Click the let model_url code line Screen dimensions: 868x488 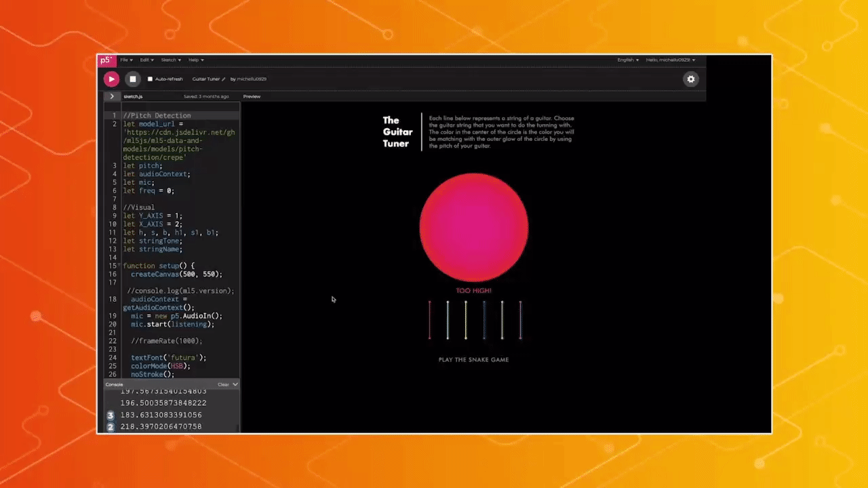[153, 124]
